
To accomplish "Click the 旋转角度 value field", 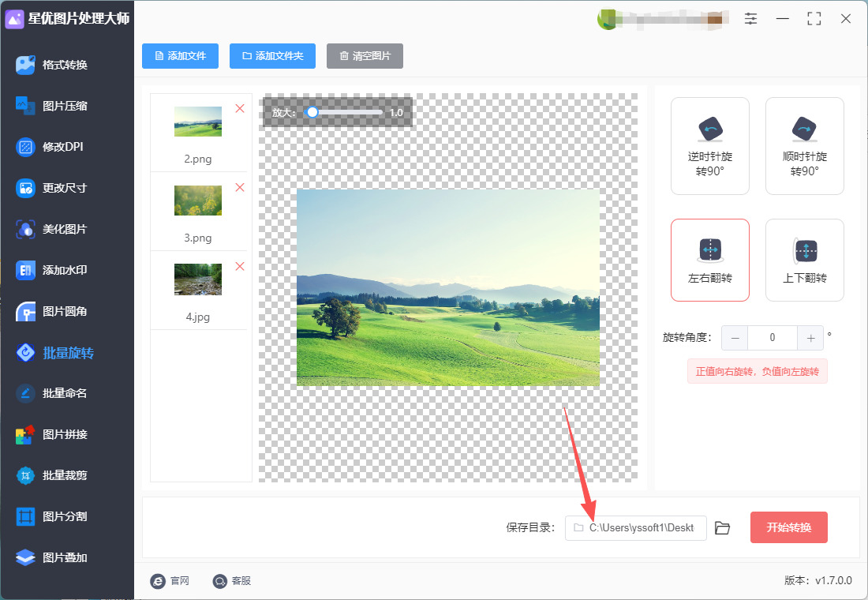I will tap(773, 338).
